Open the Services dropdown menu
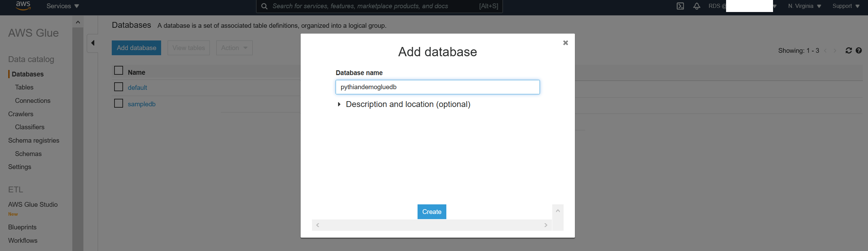Image resolution: width=868 pixels, height=251 pixels. (x=62, y=6)
